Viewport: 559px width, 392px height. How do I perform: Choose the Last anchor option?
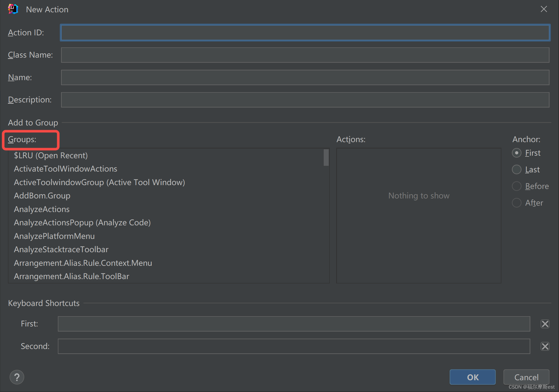(x=516, y=169)
